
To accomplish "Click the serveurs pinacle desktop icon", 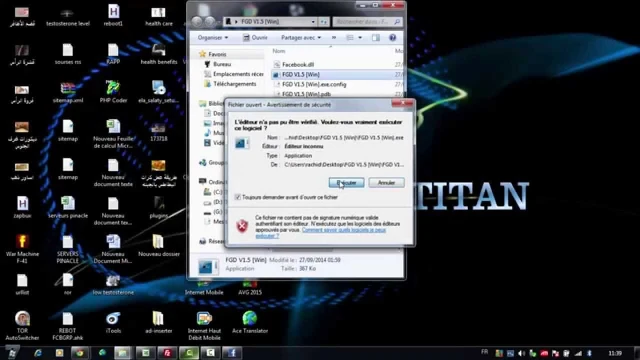I will pyautogui.click(x=68, y=207).
